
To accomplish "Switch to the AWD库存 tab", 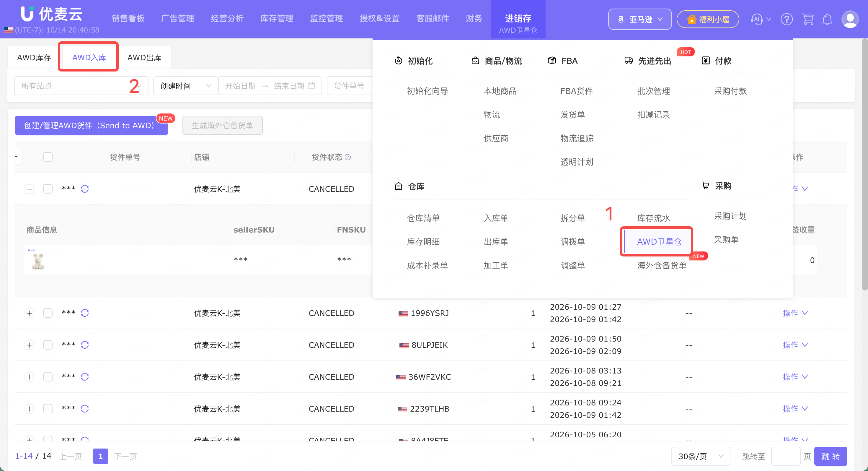I will [34, 58].
